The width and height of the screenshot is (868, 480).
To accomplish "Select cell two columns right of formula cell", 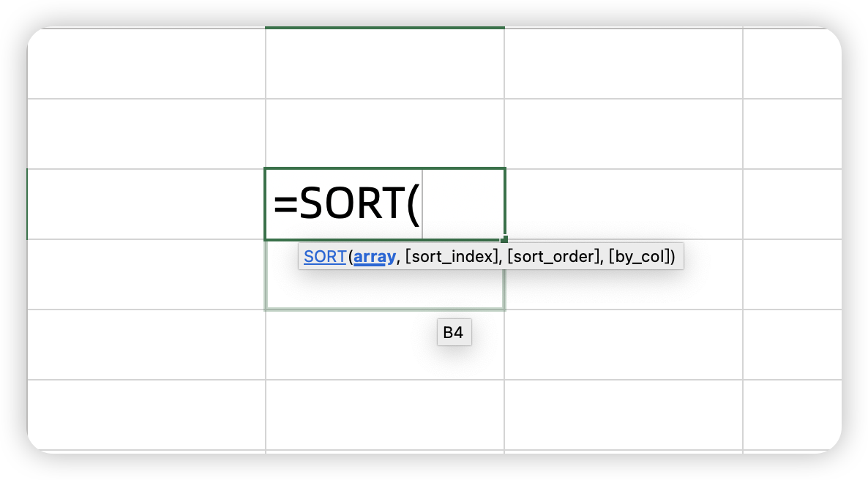I will pyautogui.click(x=791, y=204).
